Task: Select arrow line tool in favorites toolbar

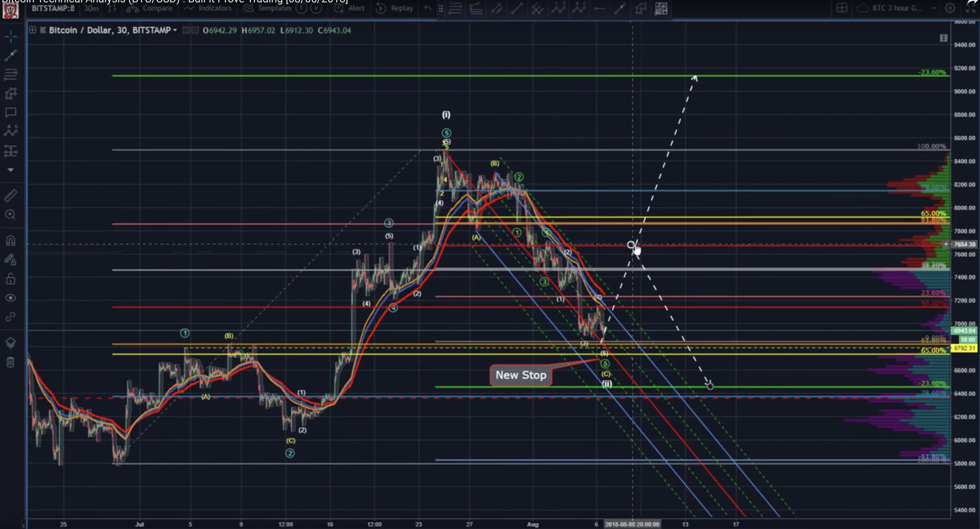Action: pyautogui.click(x=620, y=8)
